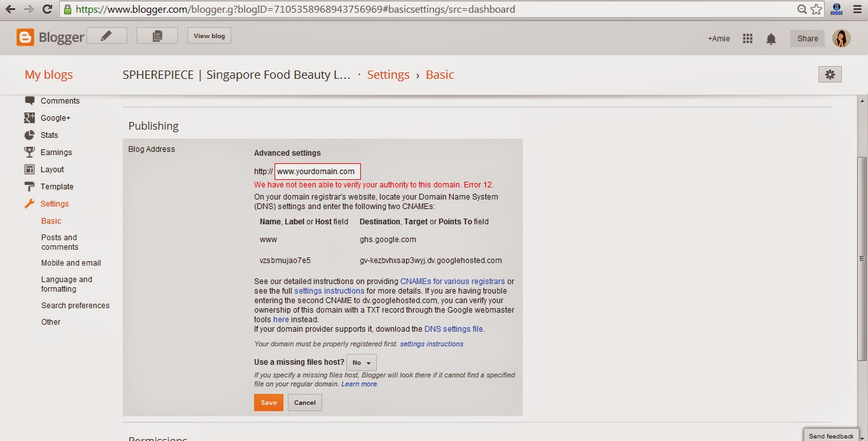Click the gv-kezbvhxsap3wyj.dv.googlehosted.com value
This screenshot has width=868, height=441.
[431, 260]
